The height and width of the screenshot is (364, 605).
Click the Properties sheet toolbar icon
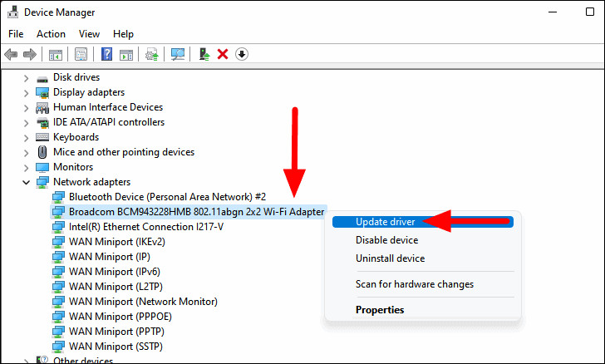(x=81, y=54)
